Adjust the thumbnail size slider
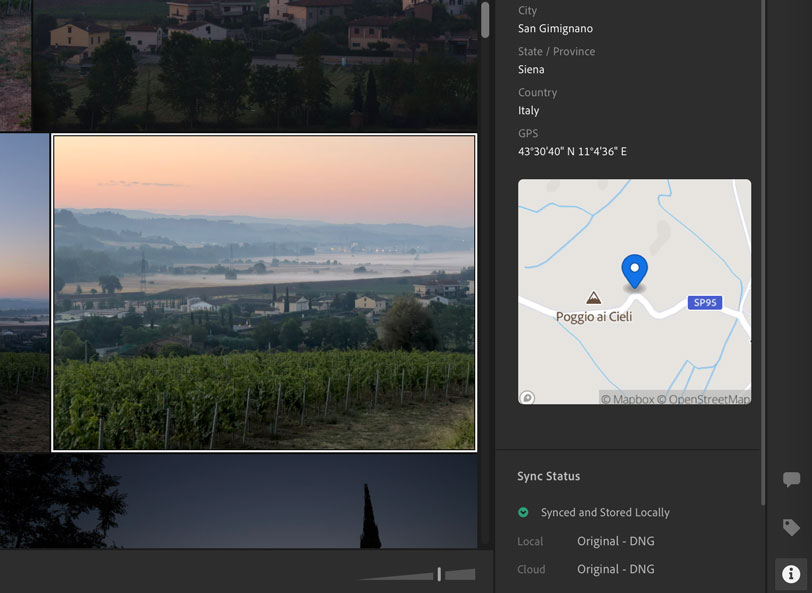This screenshot has height=593, width=812. click(438, 572)
